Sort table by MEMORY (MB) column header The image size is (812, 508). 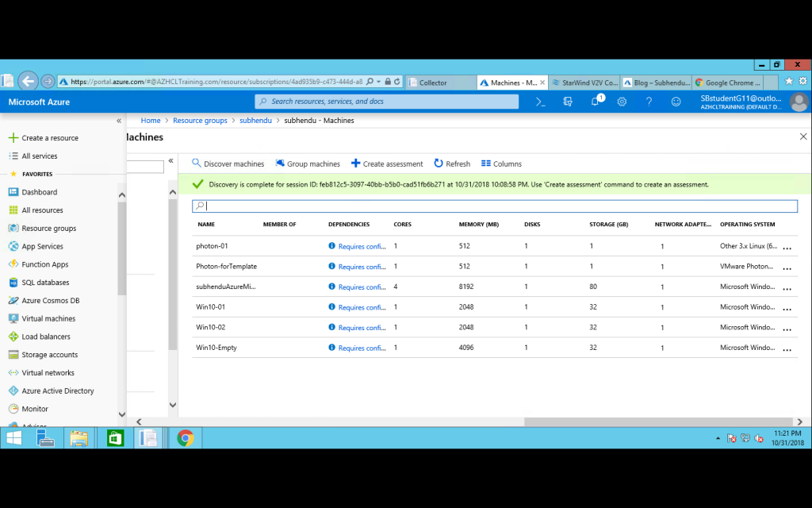478,225
